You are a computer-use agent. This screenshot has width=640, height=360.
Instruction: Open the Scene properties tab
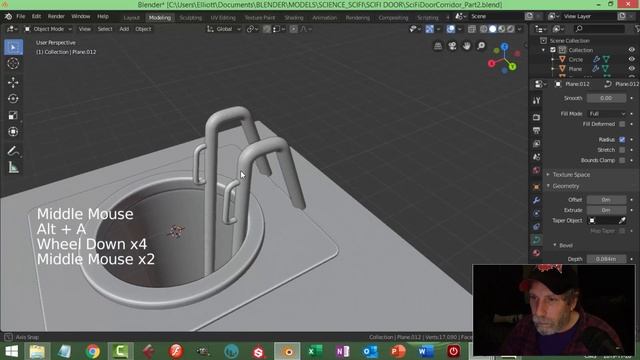pyautogui.click(x=536, y=157)
